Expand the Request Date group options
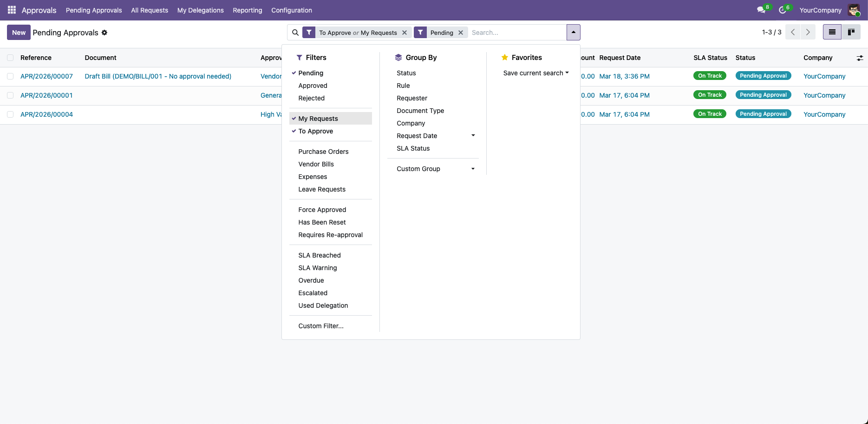The image size is (868, 424). (473, 135)
